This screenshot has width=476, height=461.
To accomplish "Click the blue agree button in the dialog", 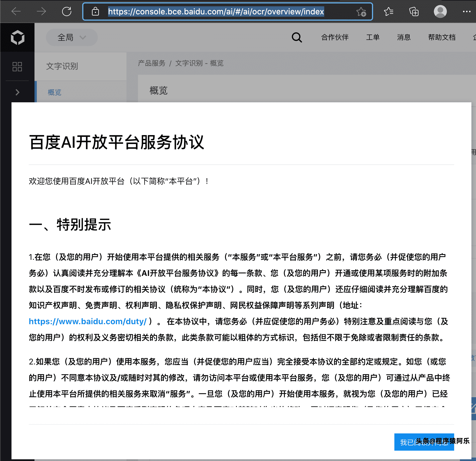I will 424,442.
